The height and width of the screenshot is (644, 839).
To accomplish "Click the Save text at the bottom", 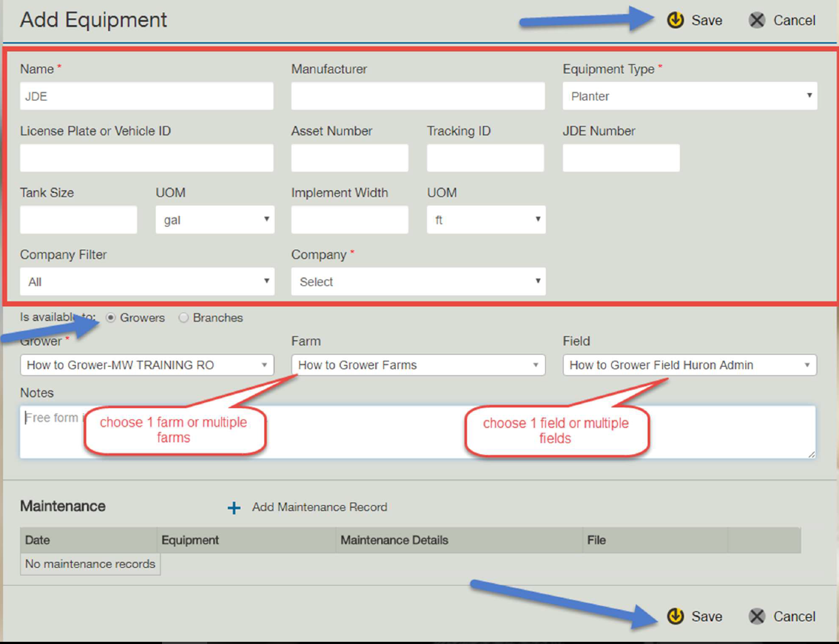I will click(707, 616).
